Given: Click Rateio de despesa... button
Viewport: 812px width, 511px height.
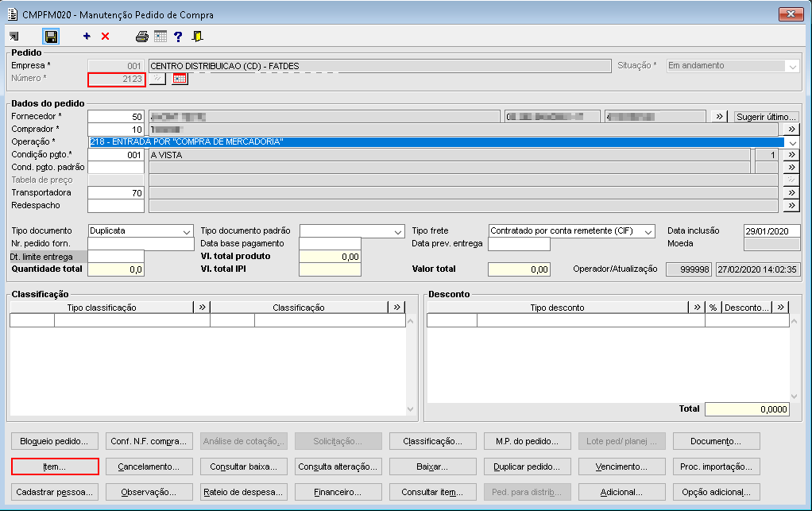Looking at the screenshot, I should 243,492.
